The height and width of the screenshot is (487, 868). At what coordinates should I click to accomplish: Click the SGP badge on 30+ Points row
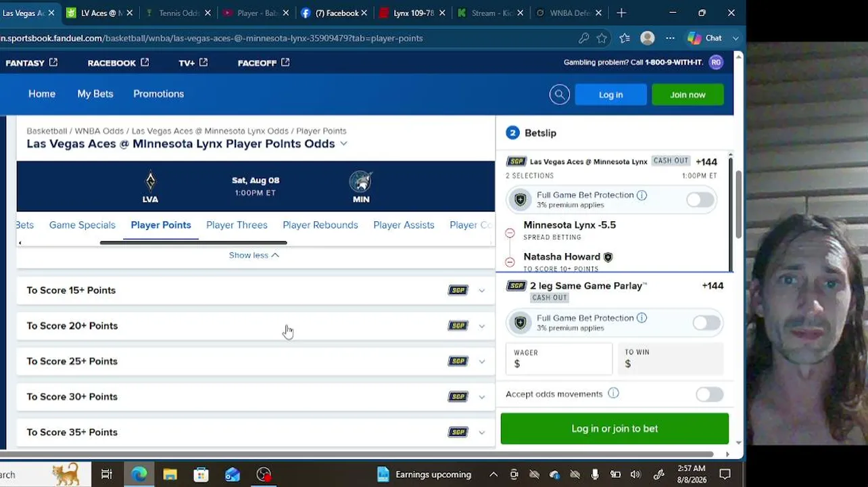point(458,396)
